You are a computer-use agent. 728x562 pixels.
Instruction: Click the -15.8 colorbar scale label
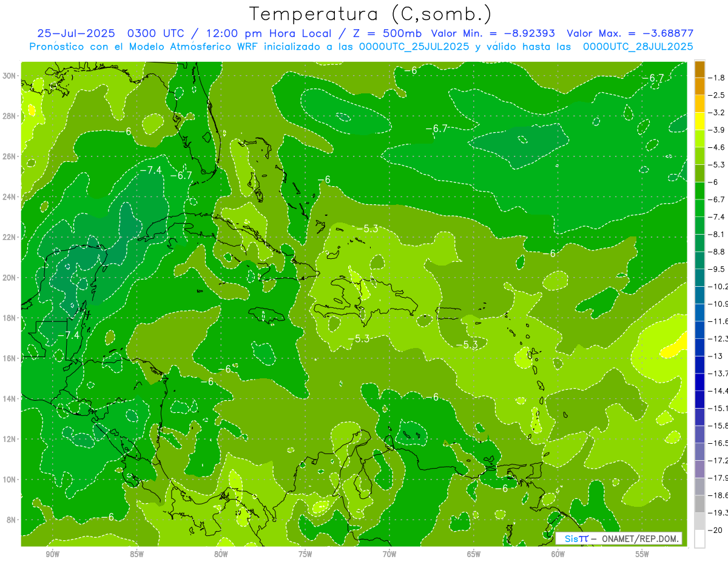tap(718, 426)
